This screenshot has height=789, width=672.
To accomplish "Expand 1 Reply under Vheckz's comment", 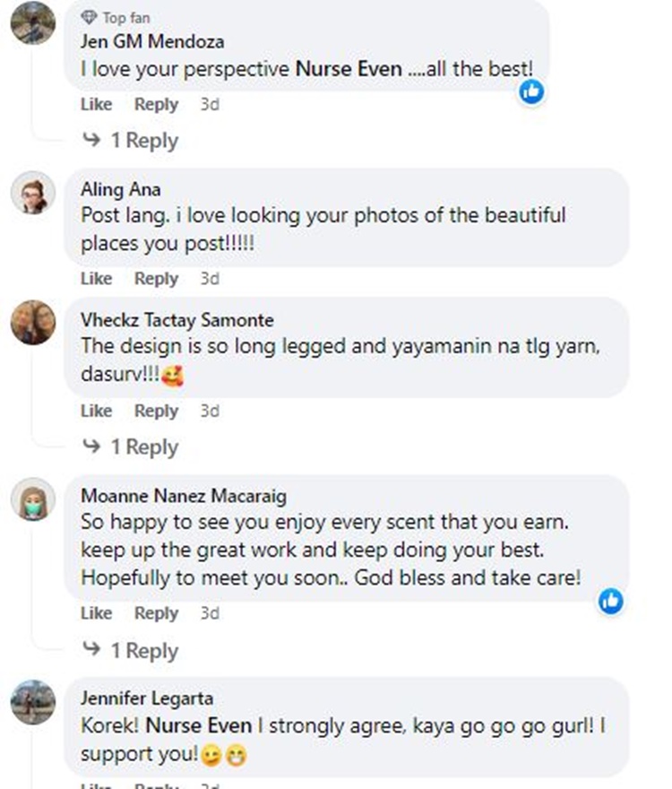I will 132,447.
